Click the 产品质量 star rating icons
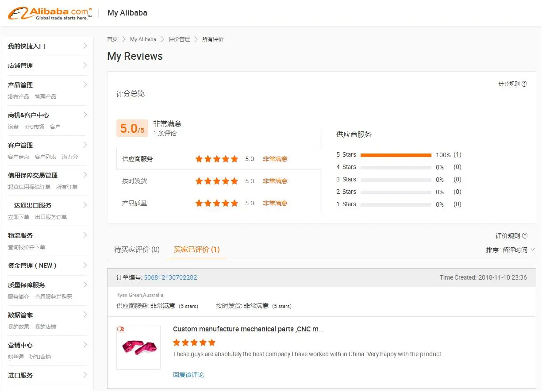 (216, 203)
